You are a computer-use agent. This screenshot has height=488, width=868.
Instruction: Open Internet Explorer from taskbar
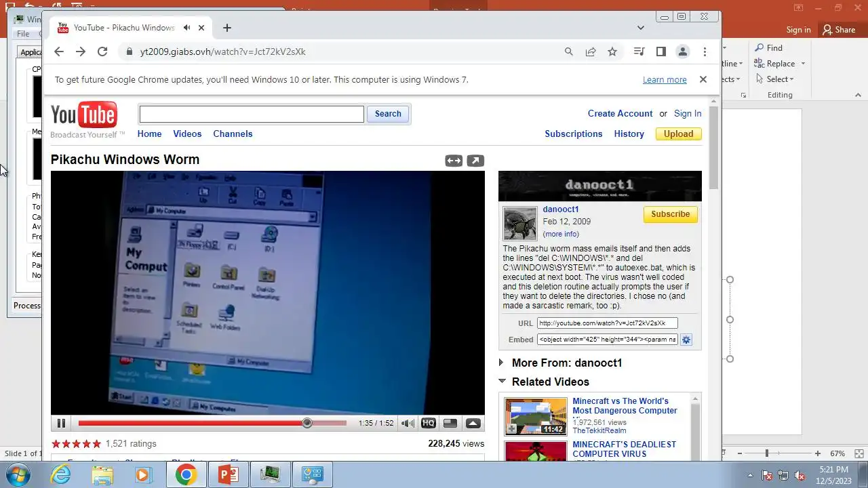61,474
